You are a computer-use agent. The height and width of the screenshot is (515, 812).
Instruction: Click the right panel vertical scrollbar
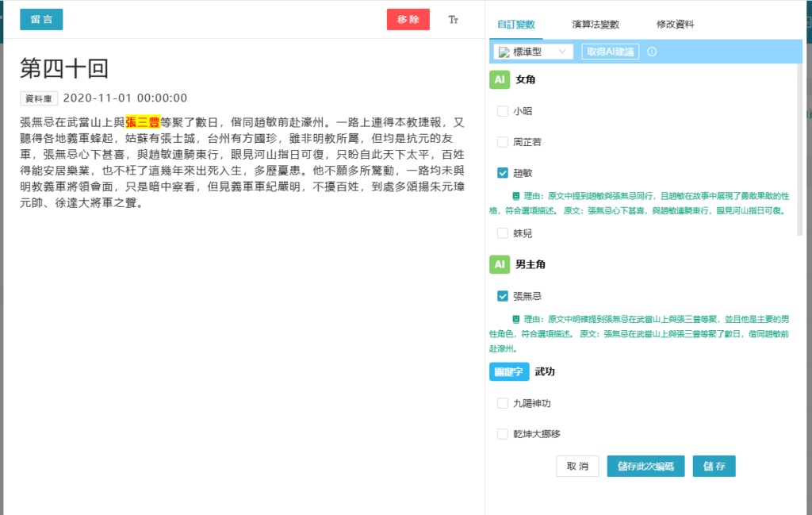pos(799,151)
